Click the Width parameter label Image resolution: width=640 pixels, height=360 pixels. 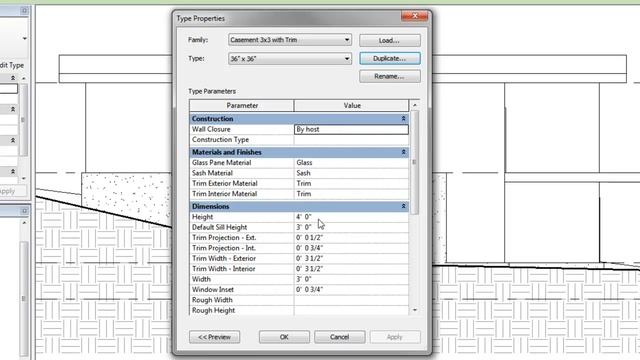point(201,279)
